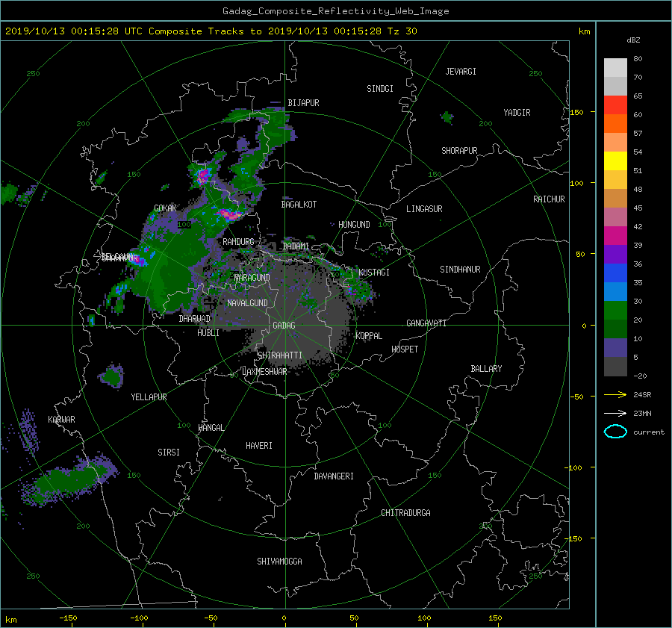Click the BALLARY city label
Screen dimensions: 672x628
coord(486,369)
